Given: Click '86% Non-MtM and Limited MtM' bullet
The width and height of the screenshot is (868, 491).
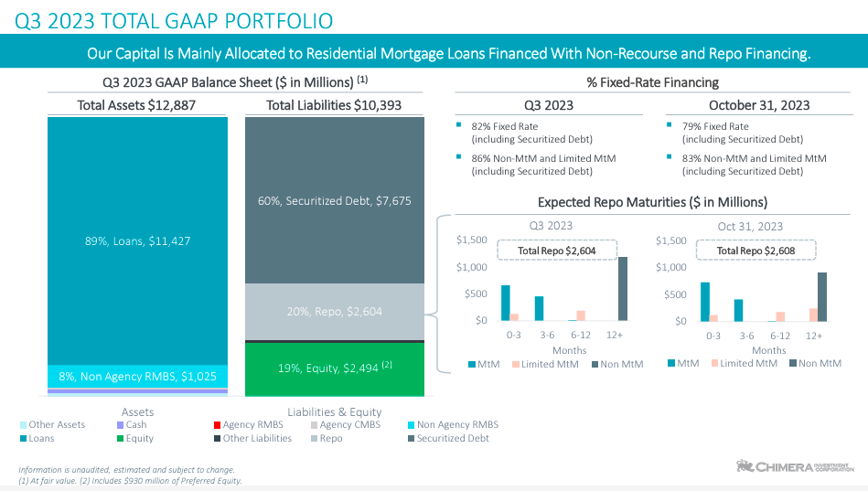Looking at the screenshot, I should coord(543,165).
